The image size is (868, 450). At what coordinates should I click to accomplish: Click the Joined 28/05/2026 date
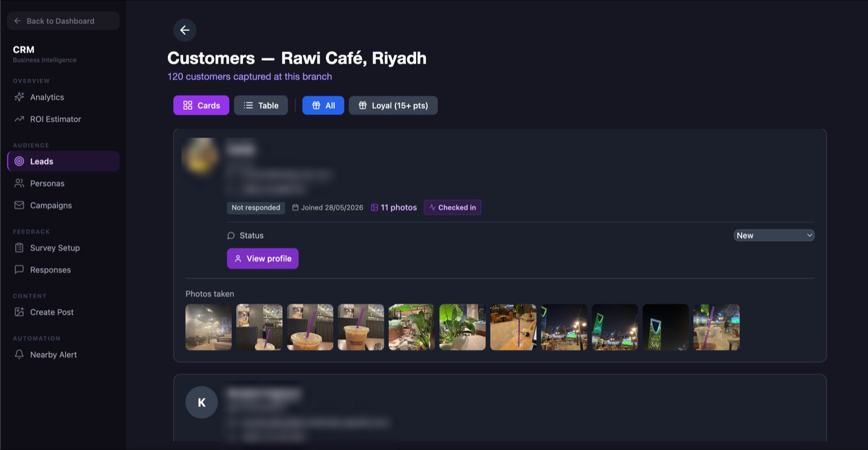(328, 207)
